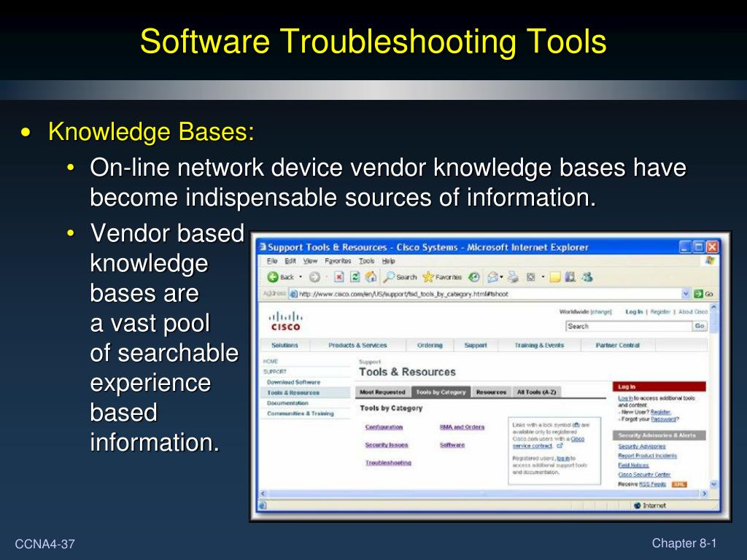Click the Home house icon in toolbar

coord(371,277)
